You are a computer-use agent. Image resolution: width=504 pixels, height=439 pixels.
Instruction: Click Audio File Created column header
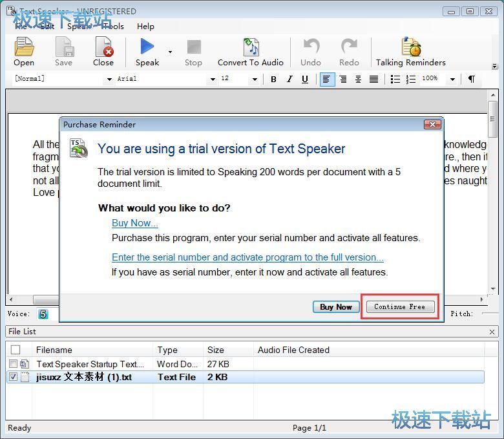[x=369, y=350]
